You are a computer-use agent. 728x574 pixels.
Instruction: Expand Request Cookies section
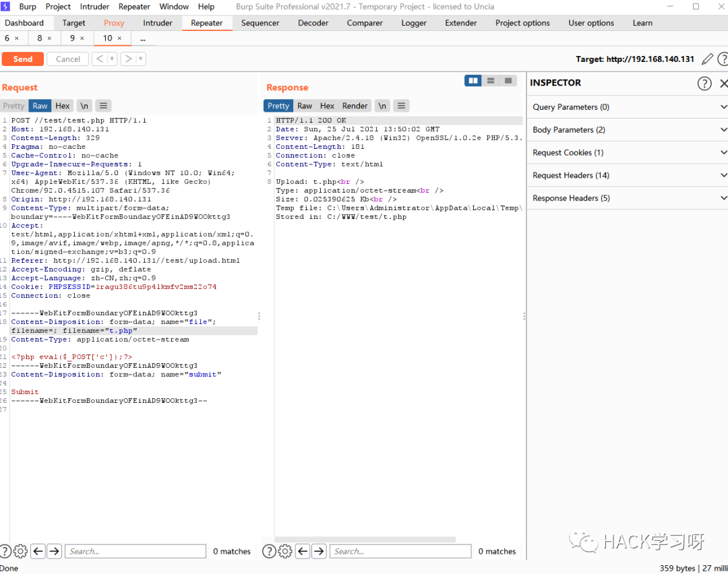point(628,153)
